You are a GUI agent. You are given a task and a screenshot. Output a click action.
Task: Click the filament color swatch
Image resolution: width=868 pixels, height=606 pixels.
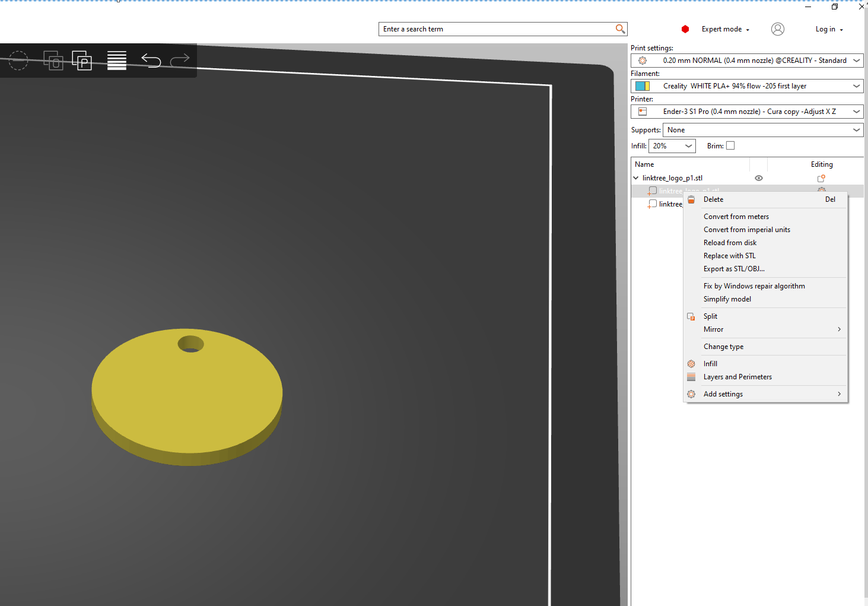643,86
